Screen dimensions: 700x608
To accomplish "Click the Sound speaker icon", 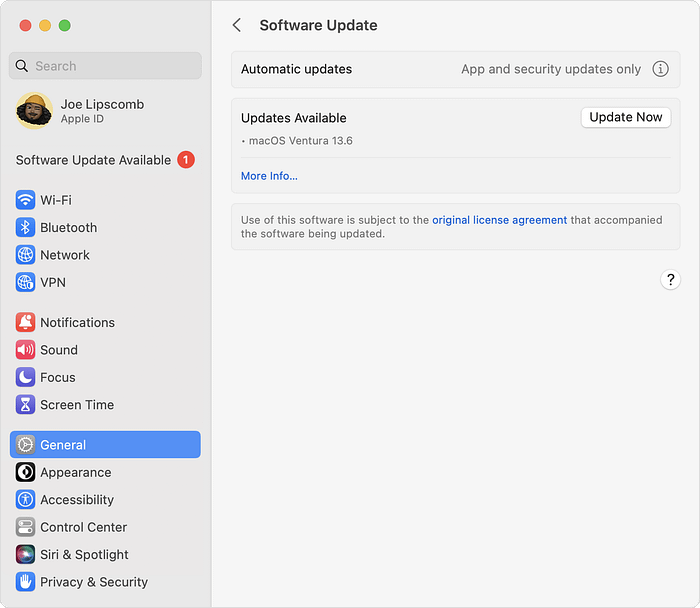I will [x=25, y=350].
